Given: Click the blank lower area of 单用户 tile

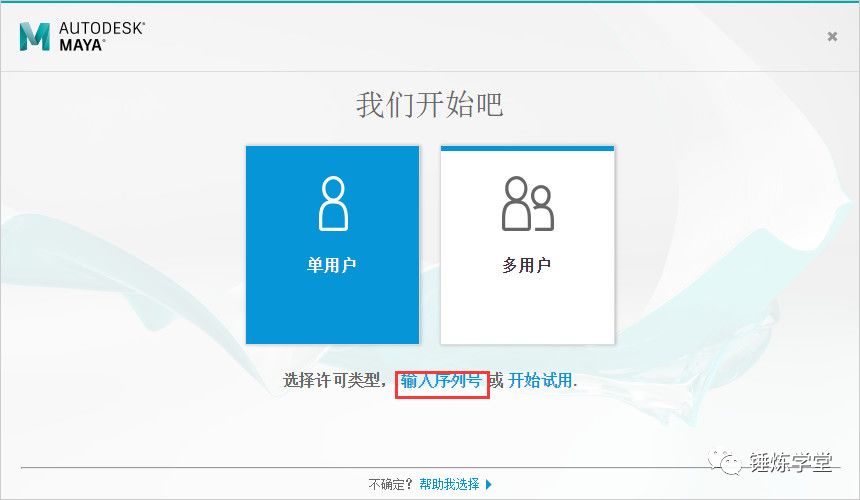Looking at the screenshot, I should click(x=332, y=315).
